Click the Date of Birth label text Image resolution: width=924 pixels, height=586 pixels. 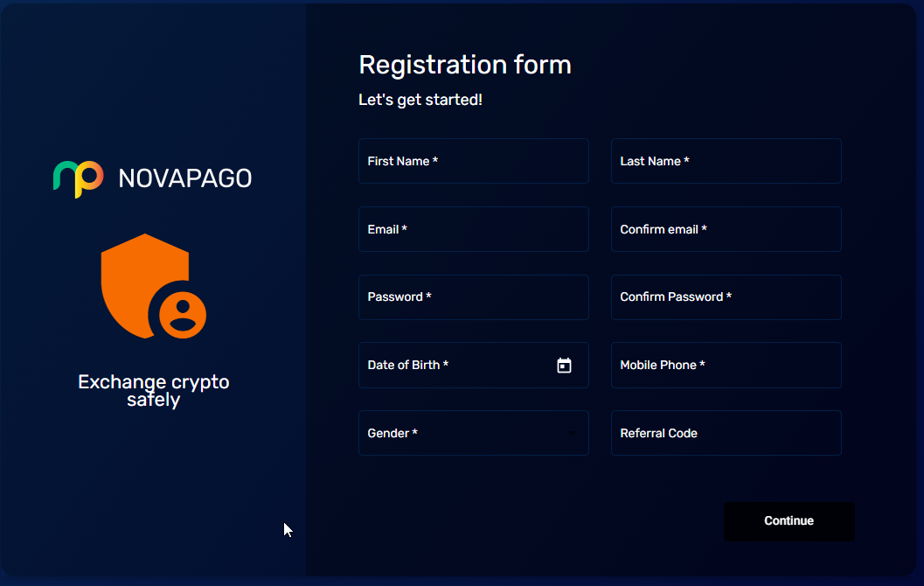click(404, 365)
